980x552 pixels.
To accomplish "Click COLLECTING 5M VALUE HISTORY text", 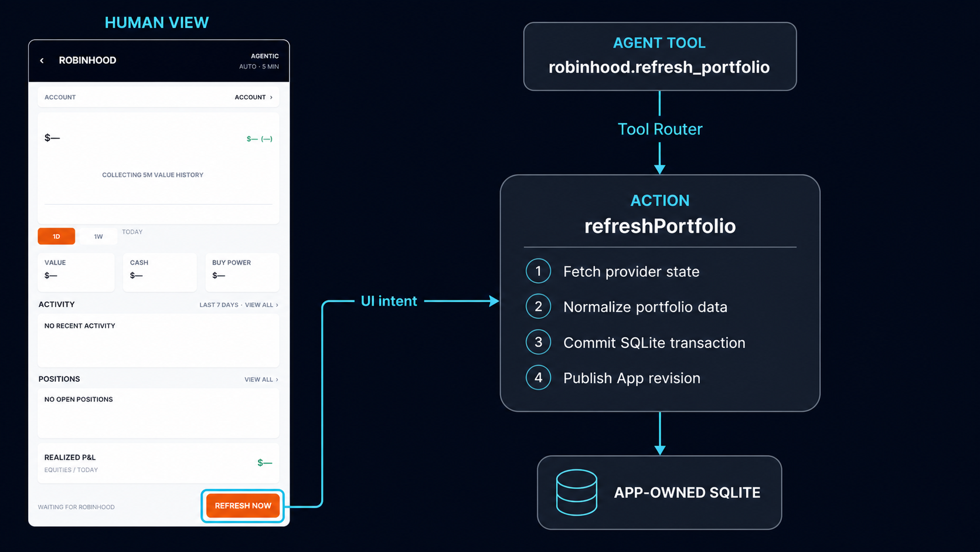I will [x=152, y=175].
